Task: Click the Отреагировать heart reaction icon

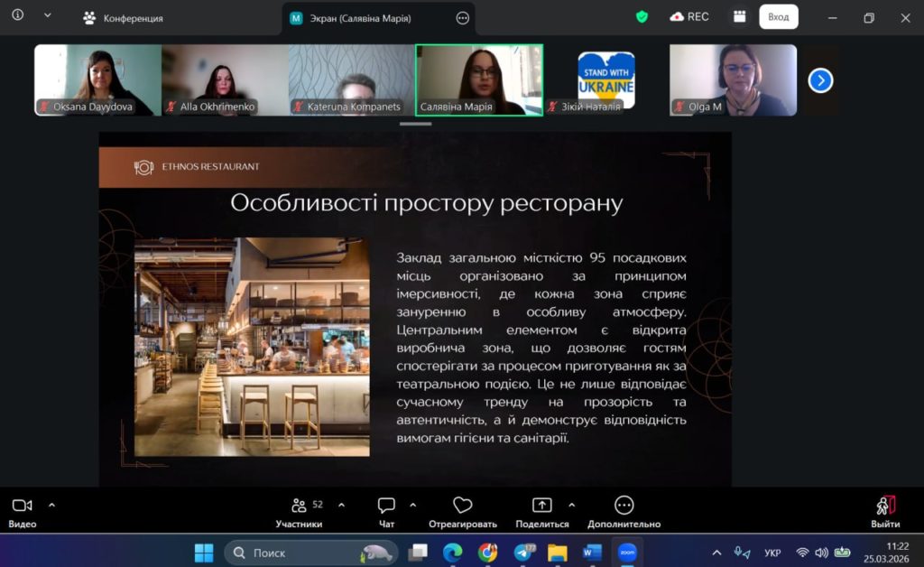Action: [x=462, y=507]
